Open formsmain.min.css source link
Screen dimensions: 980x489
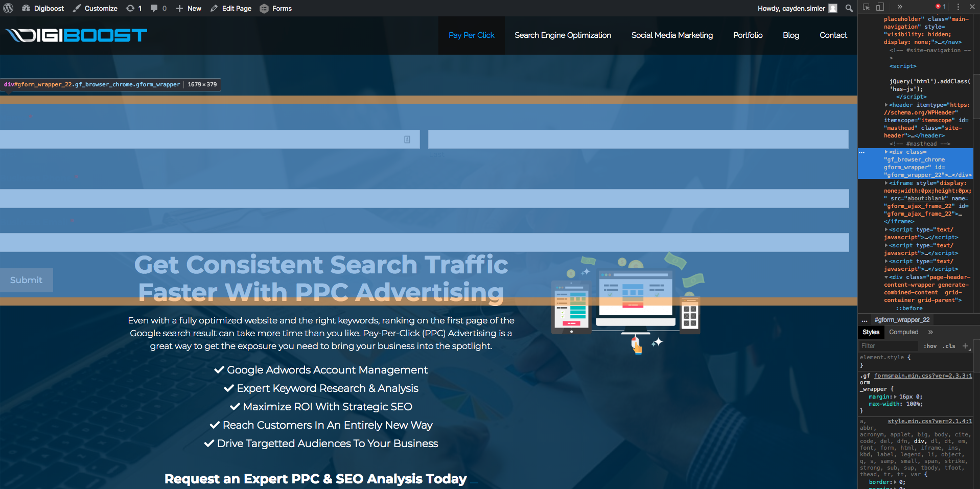[923, 376]
